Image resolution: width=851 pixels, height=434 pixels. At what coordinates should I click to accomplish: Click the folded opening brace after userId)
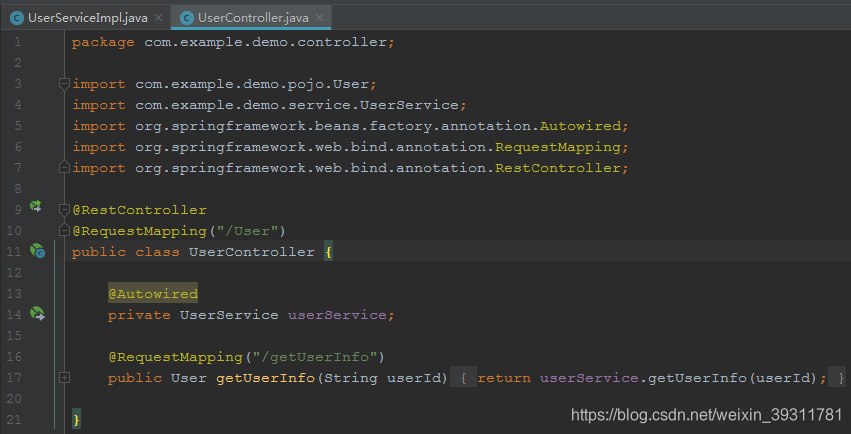463,378
